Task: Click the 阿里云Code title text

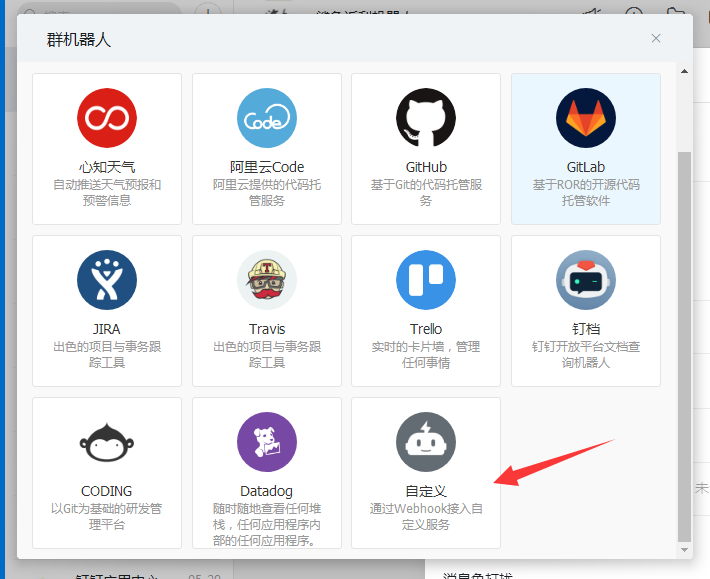Action: click(267, 167)
